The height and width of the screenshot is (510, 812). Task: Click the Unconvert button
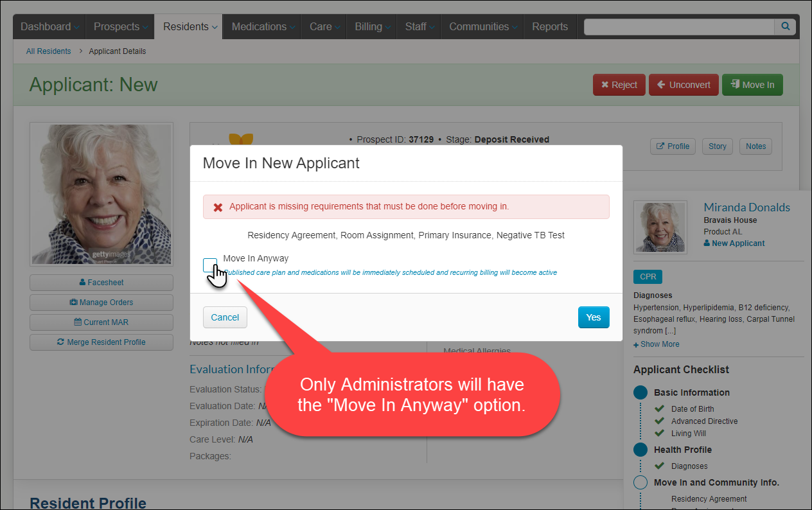click(684, 85)
